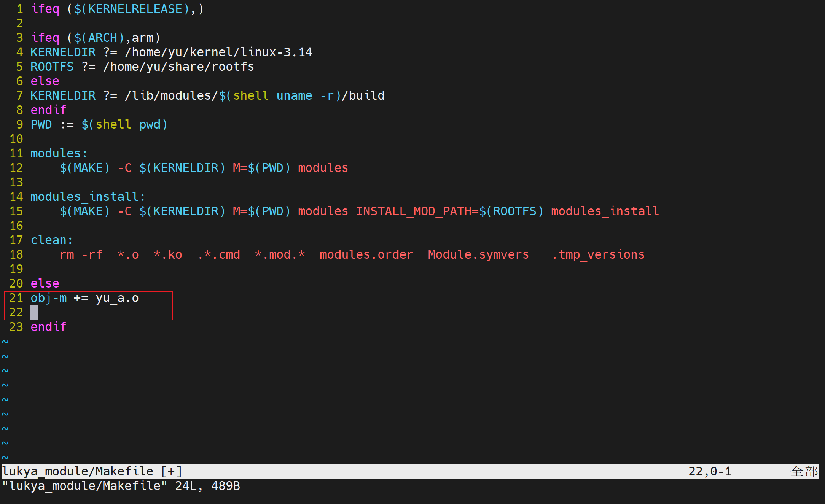Viewport: 825px width, 504px height.
Task: Place cursor on /home/yu/kernel/linux-3.14 path
Action: coord(218,52)
